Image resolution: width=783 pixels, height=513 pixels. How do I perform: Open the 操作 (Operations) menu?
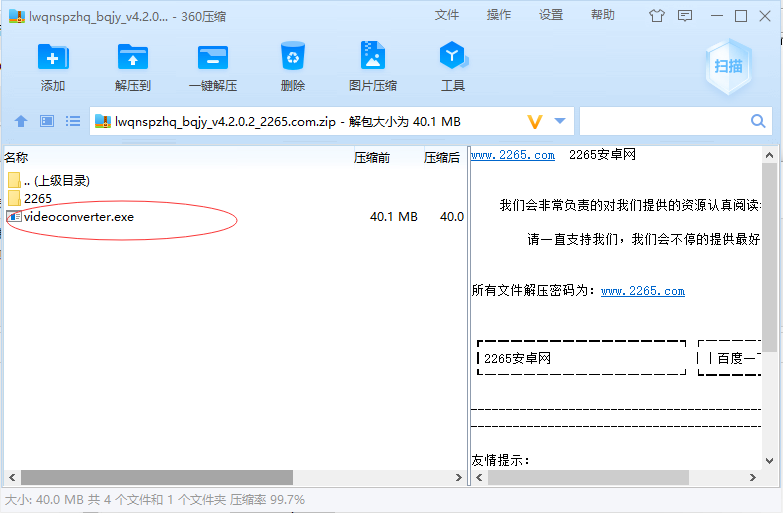499,15
